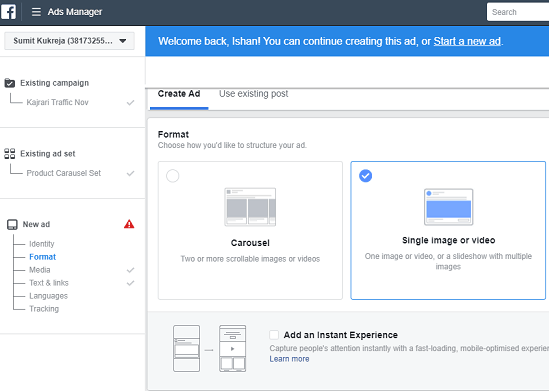Click the Existing campaign folder icon
Image resolution: width=549 pixels, height=391 pixels.
(x=10, y=83)
